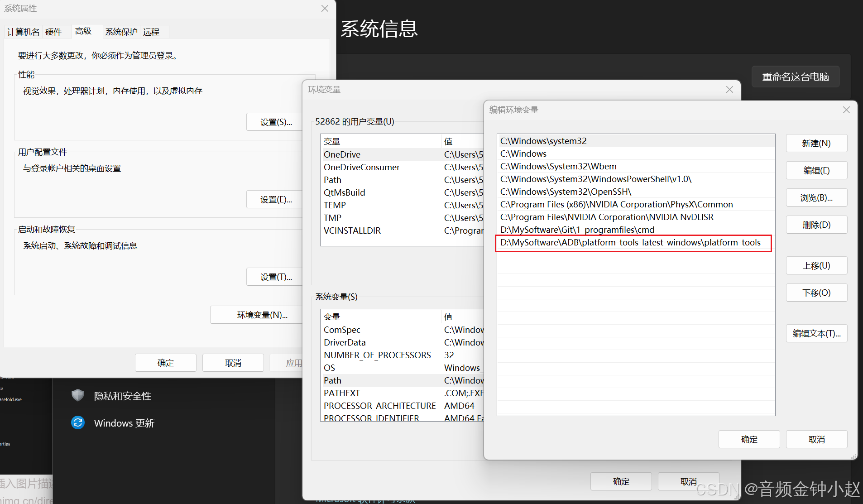The image size is (863, 504).
Task: Close the 环境变量 dialog
Action: click(729, 90)
